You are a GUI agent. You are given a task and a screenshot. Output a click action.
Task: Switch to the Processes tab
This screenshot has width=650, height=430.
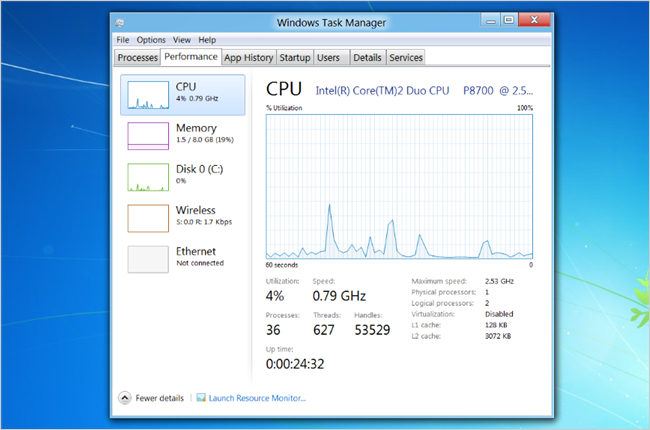click(x=138, y=58)
